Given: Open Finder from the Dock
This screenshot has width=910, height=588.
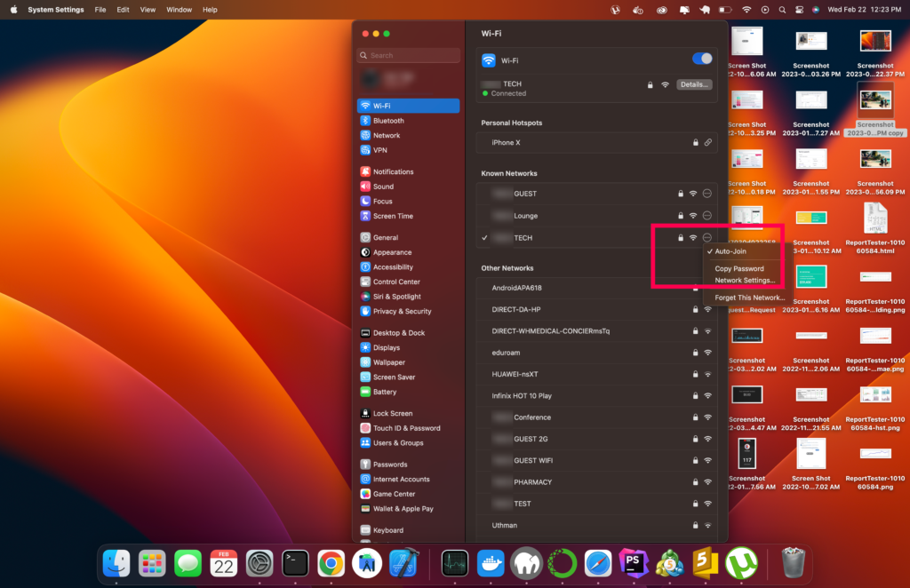Looking at the screenshot, I should pos(116,563).
